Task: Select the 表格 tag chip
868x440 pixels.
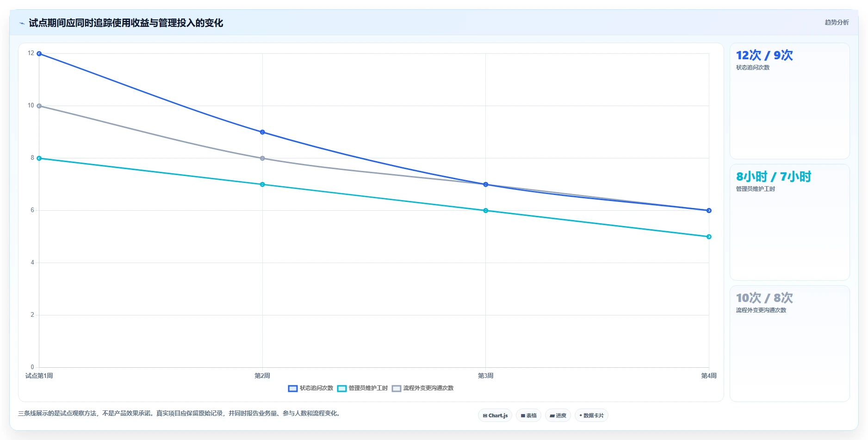Action: click(x=528, y=415)
